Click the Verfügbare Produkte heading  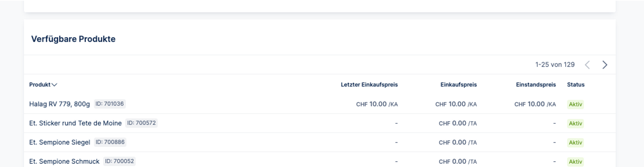(x=73, y=39)
